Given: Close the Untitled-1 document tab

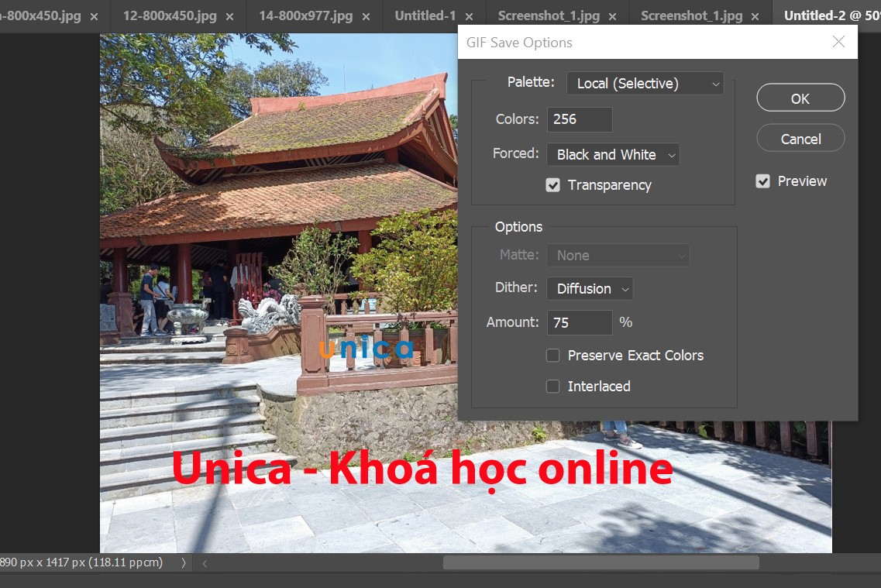Looking at the screenshot, I should click(469, 16).
